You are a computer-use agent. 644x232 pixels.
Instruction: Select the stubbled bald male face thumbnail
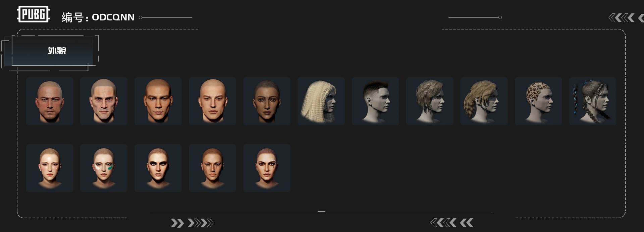(x=50, y=101)
